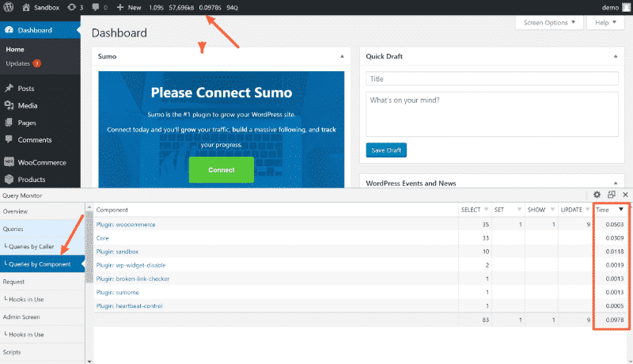Open Query Monitor settings gear icon

point(597,195)
